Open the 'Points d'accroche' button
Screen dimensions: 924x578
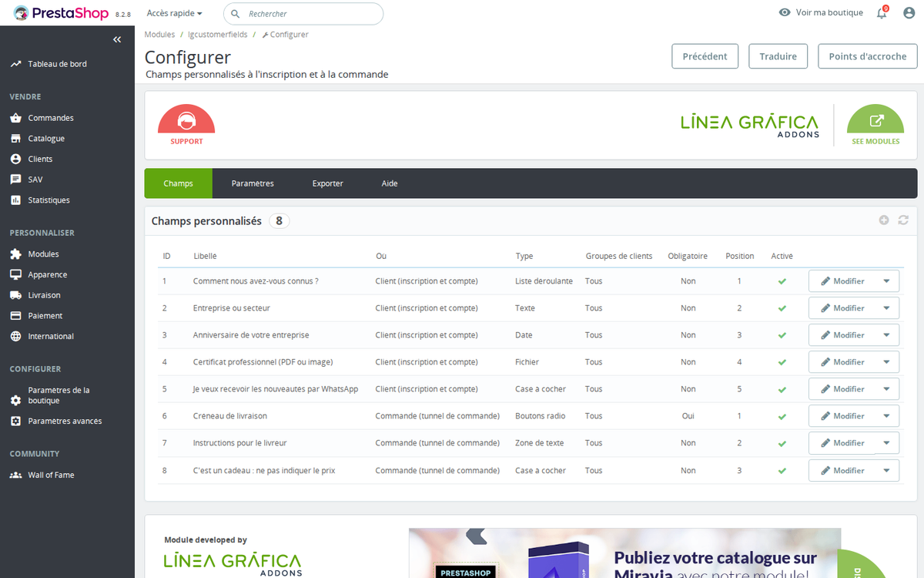click(x=868, y=56)
